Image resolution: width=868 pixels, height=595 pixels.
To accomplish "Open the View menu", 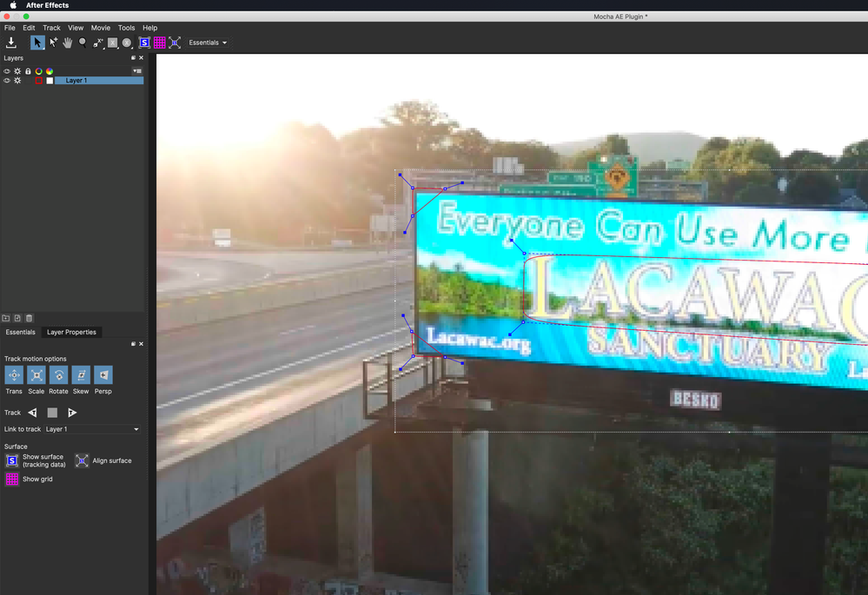I will 76,28.
